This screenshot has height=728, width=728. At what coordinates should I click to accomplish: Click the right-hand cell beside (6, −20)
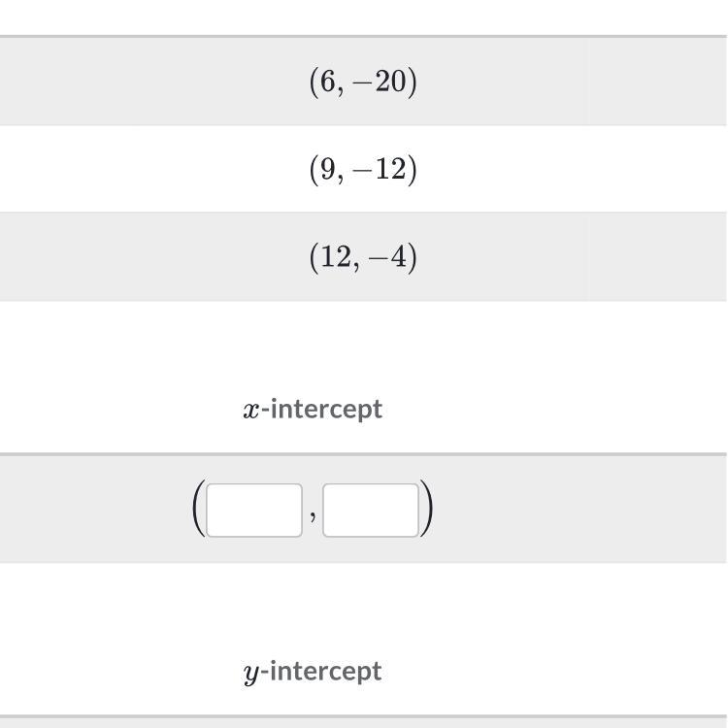pos(656,83)
